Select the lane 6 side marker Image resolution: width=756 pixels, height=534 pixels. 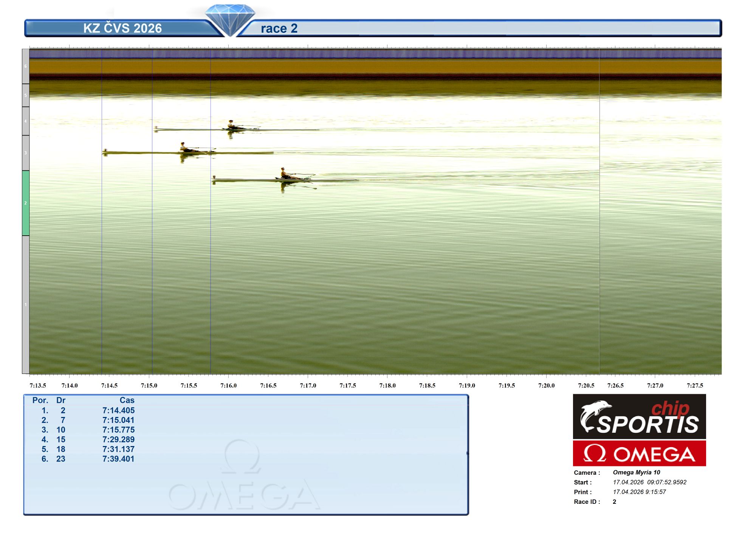click(x=26, y=66)
